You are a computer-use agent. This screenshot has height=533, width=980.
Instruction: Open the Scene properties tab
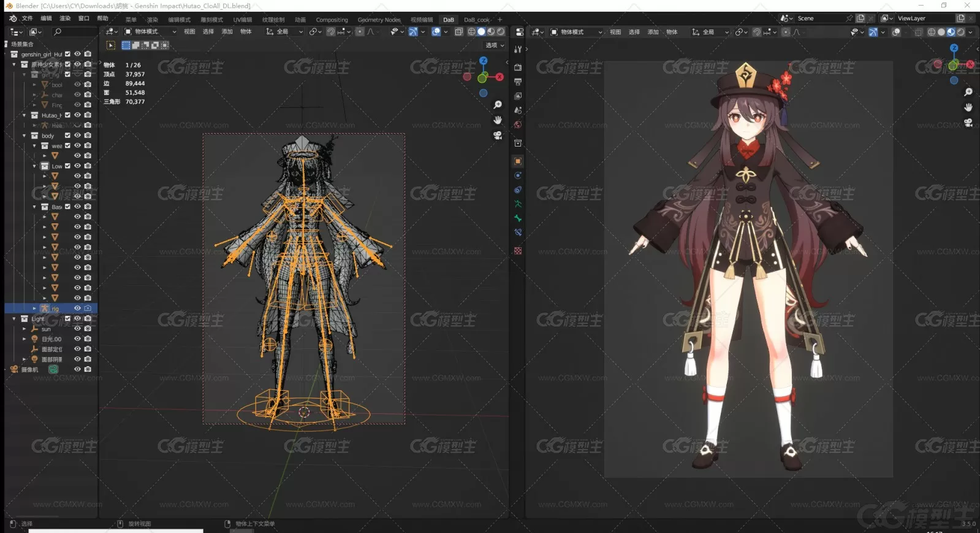click(x=518, y=110)
